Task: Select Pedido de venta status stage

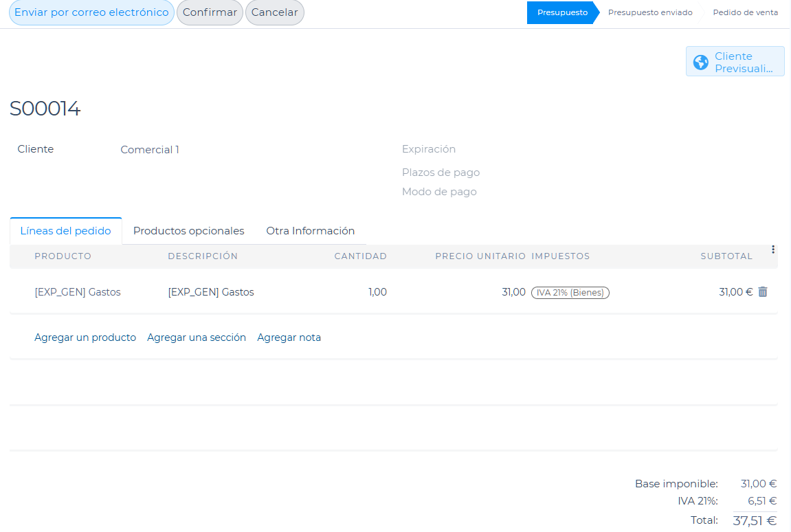Action: [x=745, y=12]
